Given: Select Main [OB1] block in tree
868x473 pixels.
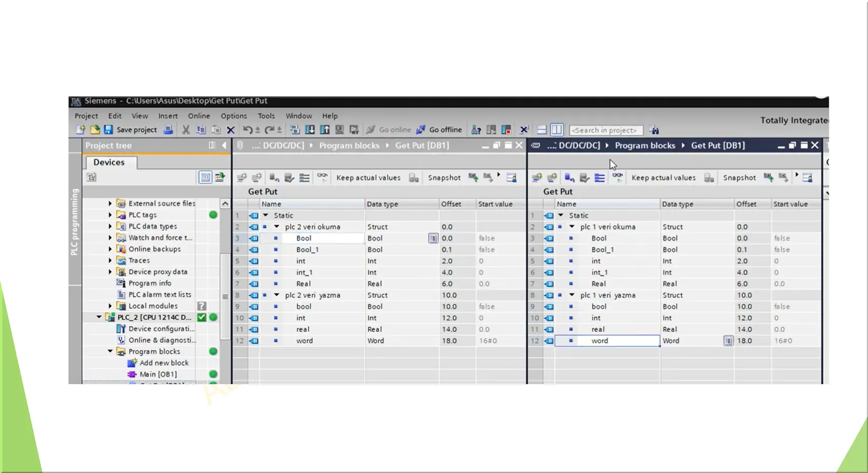Looking at the screenshot, I should [x=158, y=374].
